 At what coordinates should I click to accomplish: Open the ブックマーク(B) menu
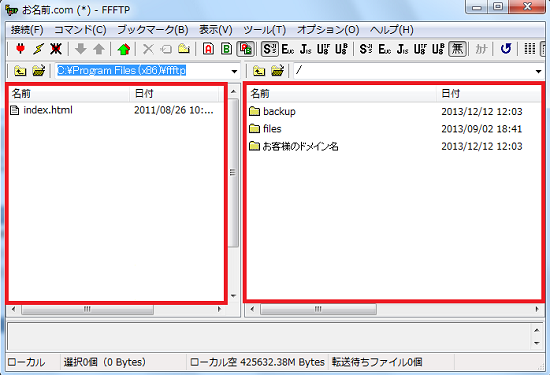coord(153,30)
